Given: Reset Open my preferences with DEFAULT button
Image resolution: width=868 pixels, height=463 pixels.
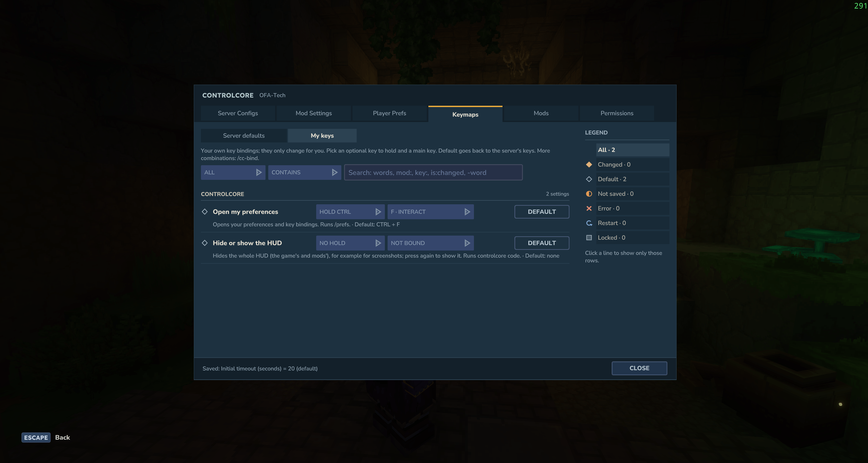Looking at the screenshot, I should pos(542,212).
